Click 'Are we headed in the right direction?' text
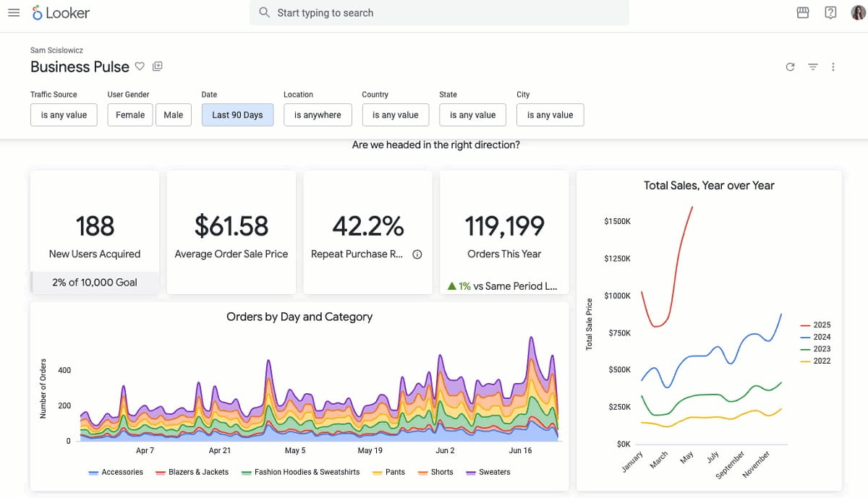The width and height of the screenshot is (868, 498). coord(435,145)
